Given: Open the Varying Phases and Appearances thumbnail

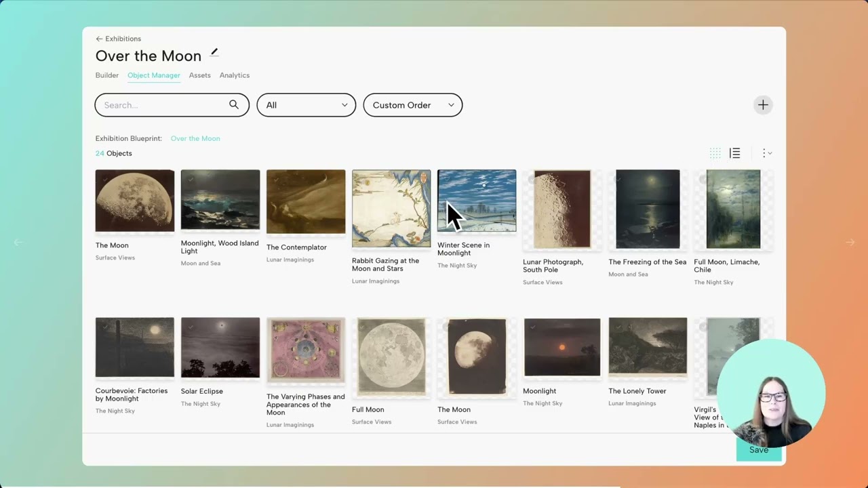Looking at the screenshot, I should click(x=306, y=350).
